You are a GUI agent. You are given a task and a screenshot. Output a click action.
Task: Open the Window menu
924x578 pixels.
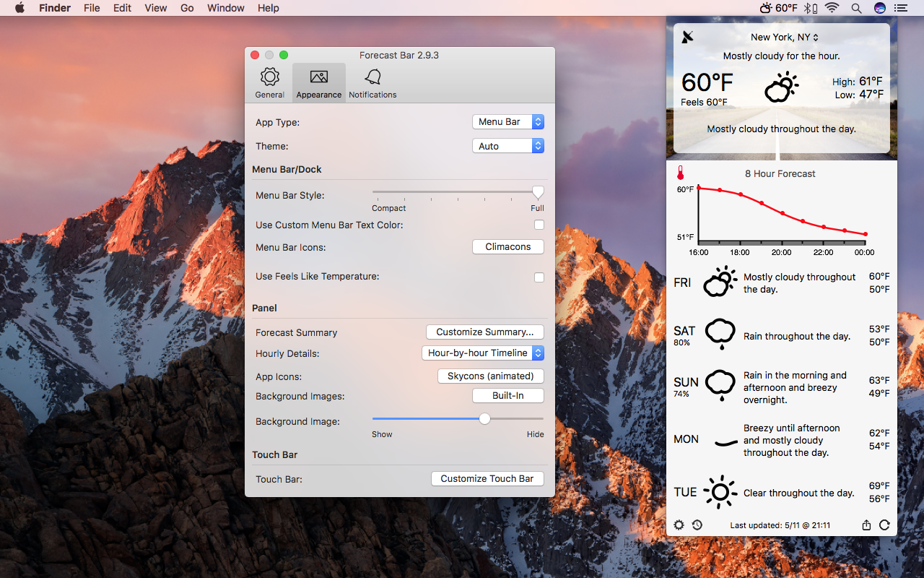coord(226,8)
